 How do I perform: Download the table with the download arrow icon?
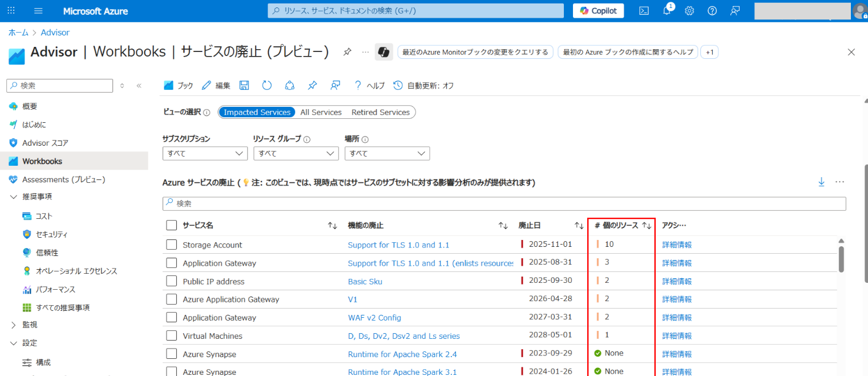pyautogui.click(x=822, y=182)
